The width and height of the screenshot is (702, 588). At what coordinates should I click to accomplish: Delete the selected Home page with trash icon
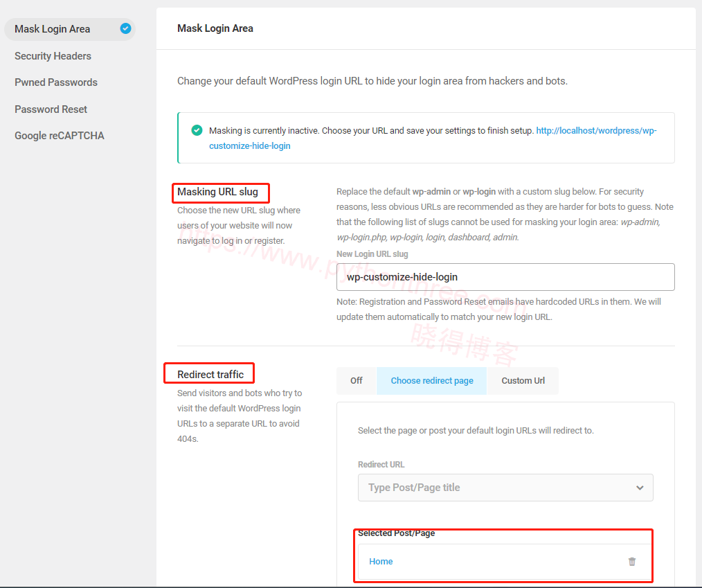click(631, 561)
